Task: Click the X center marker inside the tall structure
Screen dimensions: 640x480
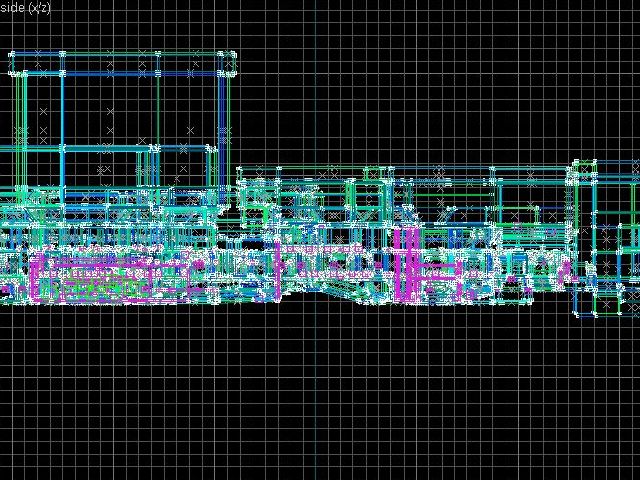Action: [x=110, y=112]
